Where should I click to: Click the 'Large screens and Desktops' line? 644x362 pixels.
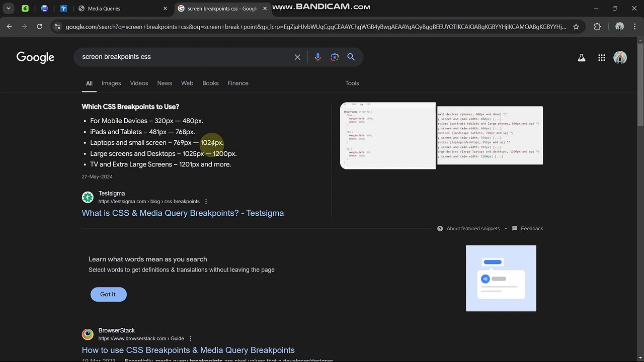click(x=163, y=153)
